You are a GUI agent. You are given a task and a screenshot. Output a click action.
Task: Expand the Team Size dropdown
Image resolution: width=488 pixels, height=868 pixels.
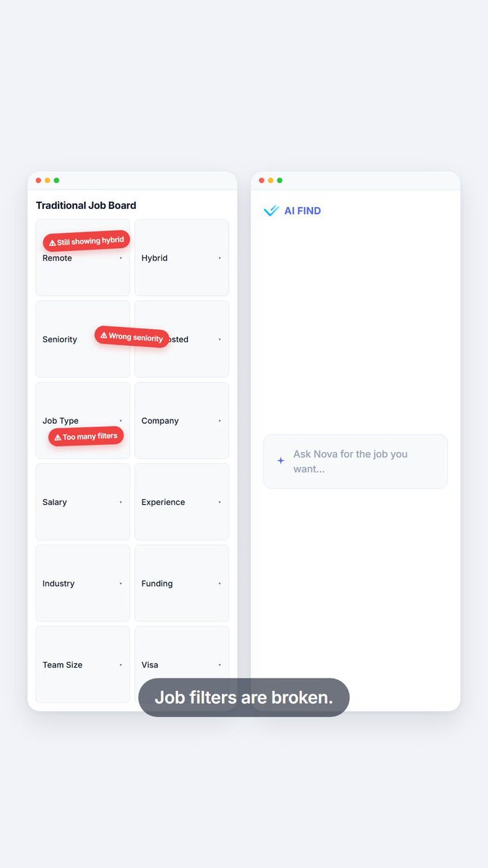(82, 665)
